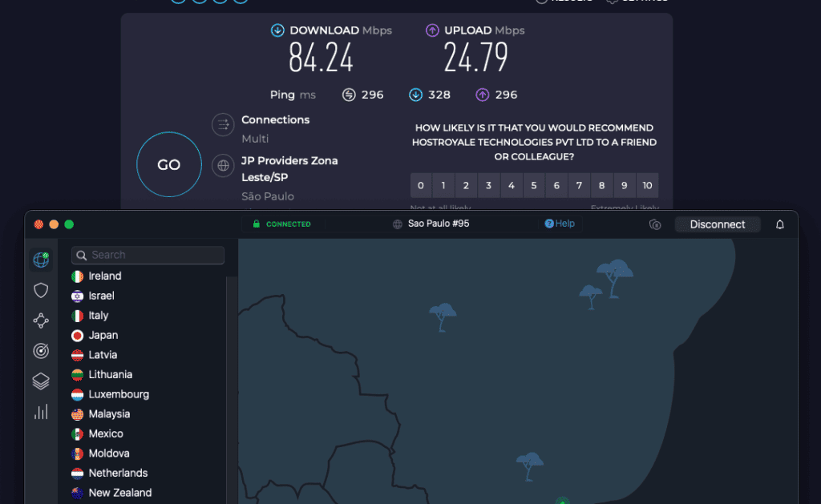Open statistics via the bar chart icon
Viewport: 821px width, 504px height.
pos(41,412)
